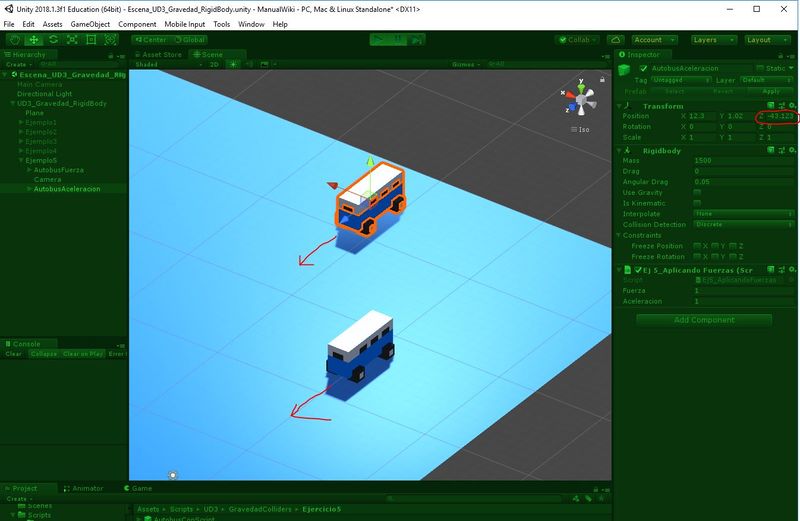The width and height of the screenshot is (800, 521).
Task: Click the Position Z value field
Action: tap(780, 116)
